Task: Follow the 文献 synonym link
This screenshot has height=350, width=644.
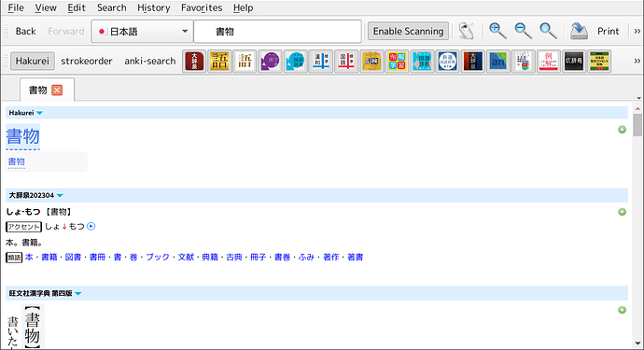Action: tap(186, 258)
